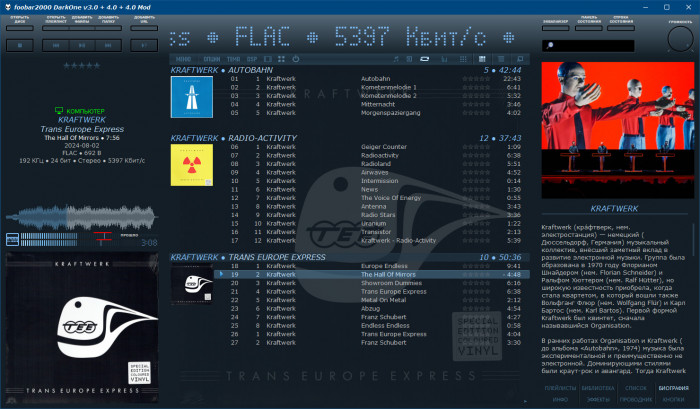The width and height of the screenshot is (700, 409).
Task: Click the red peak meter indicator
Action: tap(102, 238)
